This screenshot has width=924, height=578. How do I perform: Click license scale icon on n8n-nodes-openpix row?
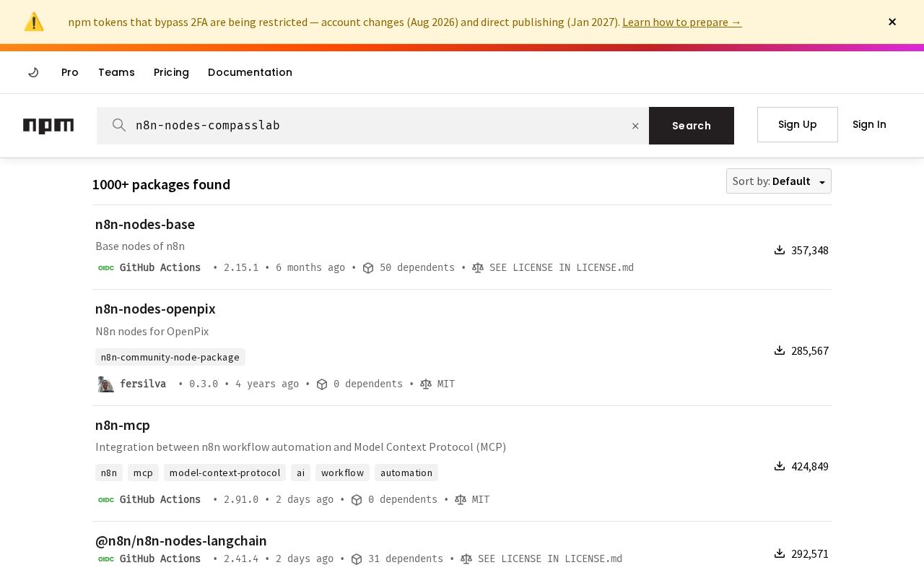point(426,384)
